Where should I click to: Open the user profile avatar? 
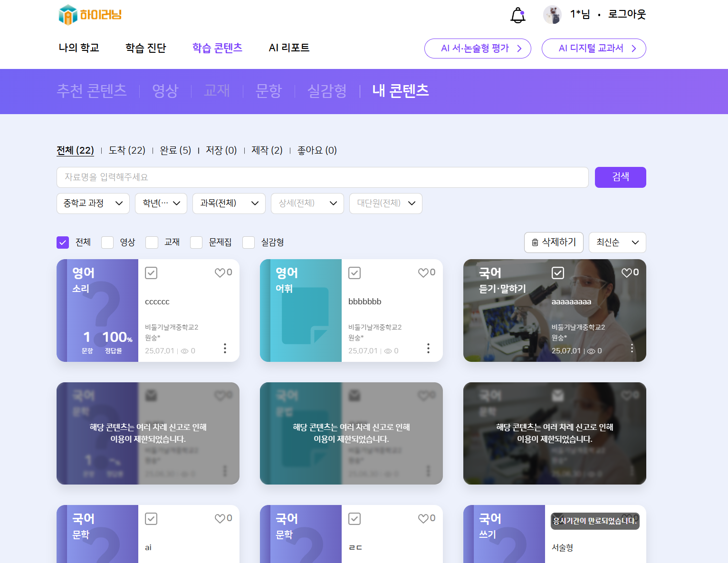tap(552, 15)
